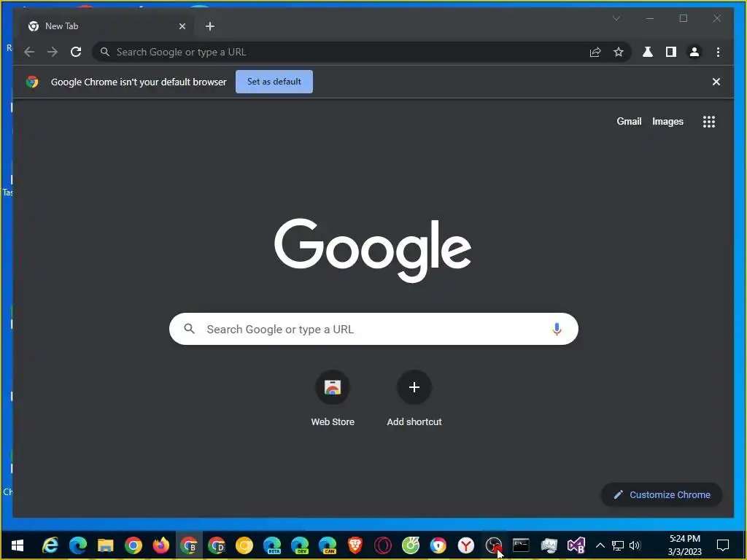Click the share this page icon
The image size is (747, 560).
595,52
